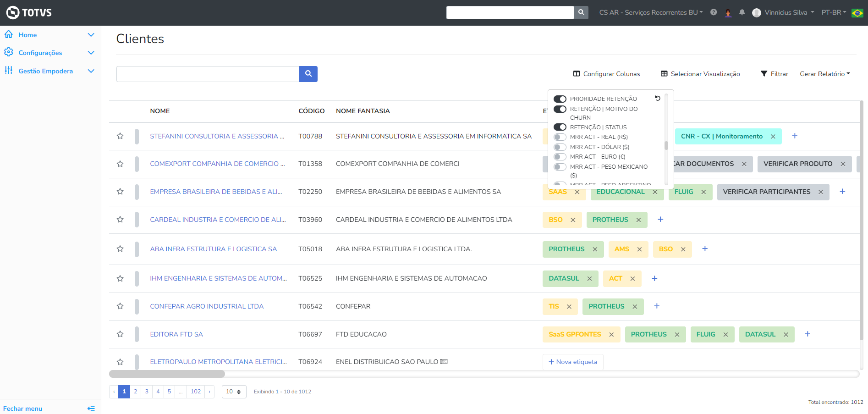Open client CONFEPAR AGRO INDUSTRIAL LTDA link
Image resolution: width=868 pixels, height=414 pixels.
coord(207,306)
